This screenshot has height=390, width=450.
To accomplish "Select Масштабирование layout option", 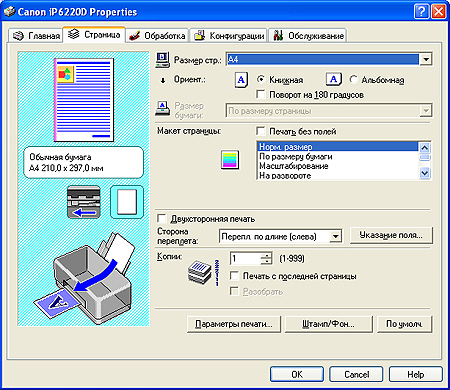I will (338, 166).
